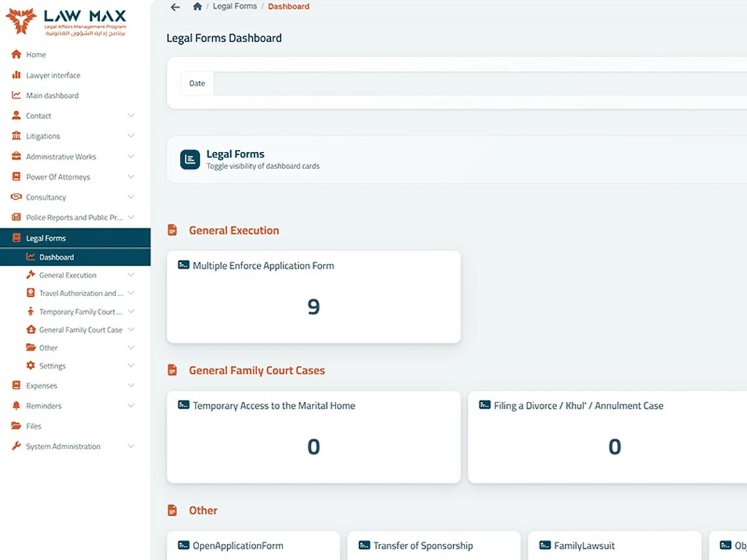The height and width of the screenshot is (560, 747).
Task: Open the Multiple Enforce Application Form card
Action: point(314,297)
